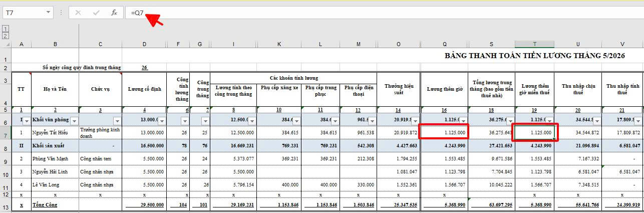Open filter dropdown in Họ và Tên column
Viewport: 644px width, 213px height.
coord(75,120)
